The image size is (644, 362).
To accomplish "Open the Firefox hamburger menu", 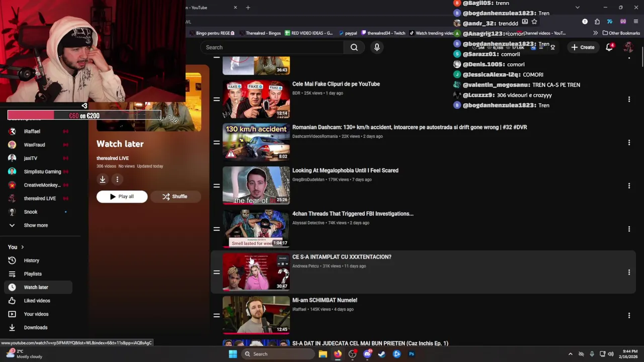I will [636, 22].
